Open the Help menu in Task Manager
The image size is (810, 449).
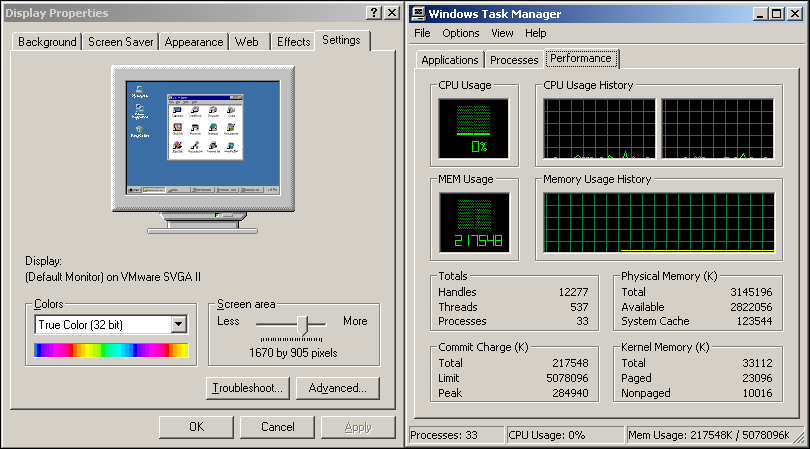pos(536,33)
